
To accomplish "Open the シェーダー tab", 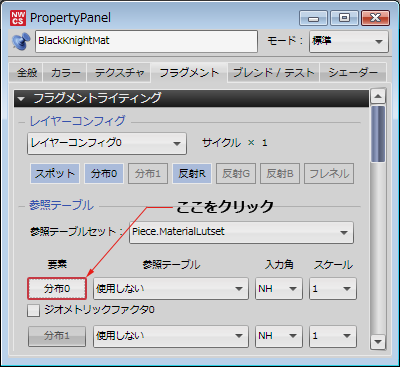I will point(353,72).
